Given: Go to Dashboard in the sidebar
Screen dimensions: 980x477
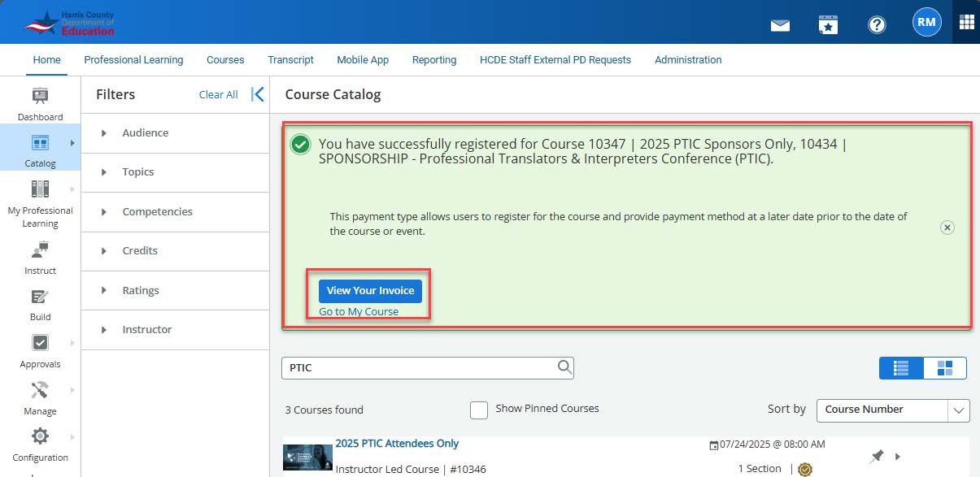Looking at the screenshot, I should tap(40, 104).
